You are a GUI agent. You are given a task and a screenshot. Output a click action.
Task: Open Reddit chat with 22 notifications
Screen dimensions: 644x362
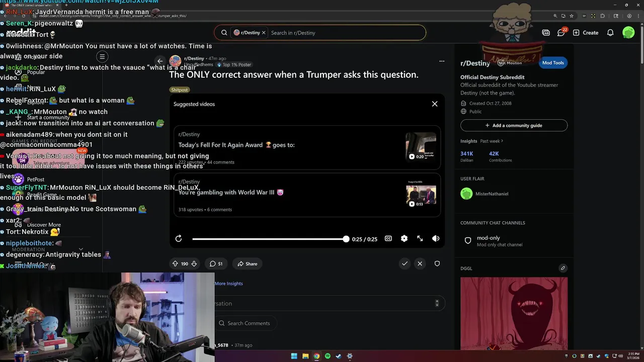(561, 33)
